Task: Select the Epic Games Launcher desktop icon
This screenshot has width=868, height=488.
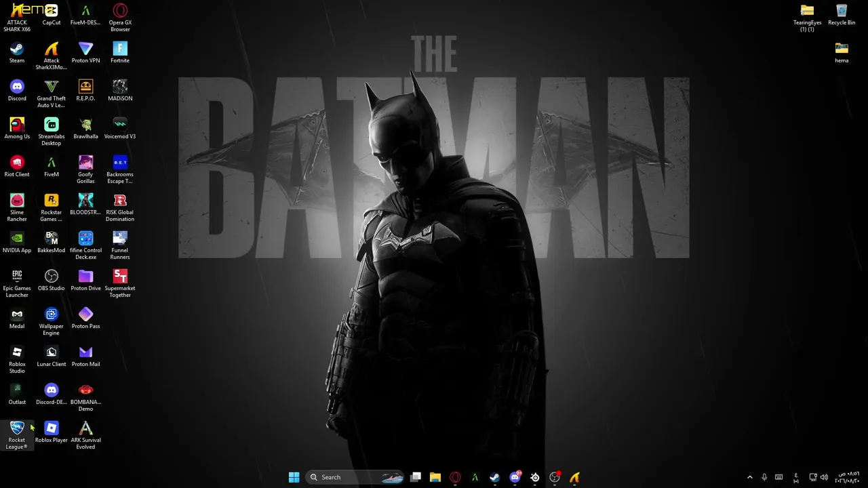Action: pyautogui.click(x=17, y=284)
